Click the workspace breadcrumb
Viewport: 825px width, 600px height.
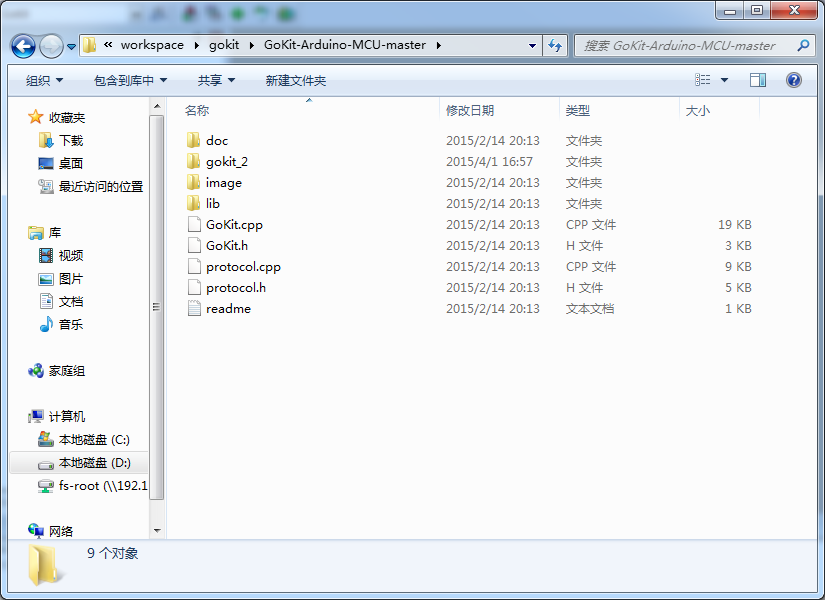click(x=152, y=45)
